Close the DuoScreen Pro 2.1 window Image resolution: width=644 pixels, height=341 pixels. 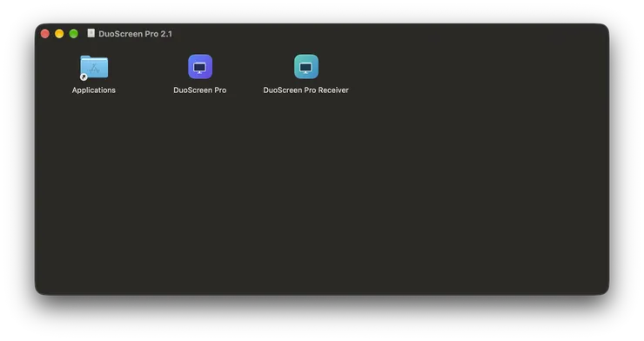point(45,34)
